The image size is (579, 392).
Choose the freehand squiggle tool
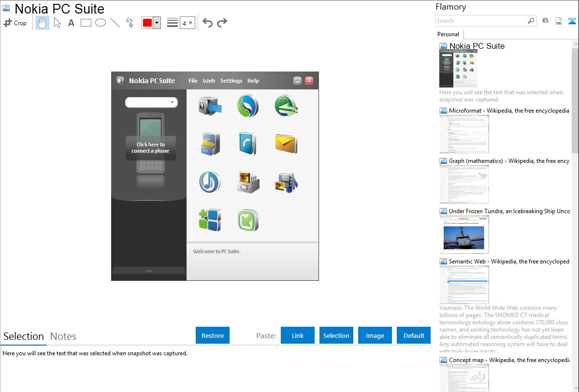click(x=130, y=23)
